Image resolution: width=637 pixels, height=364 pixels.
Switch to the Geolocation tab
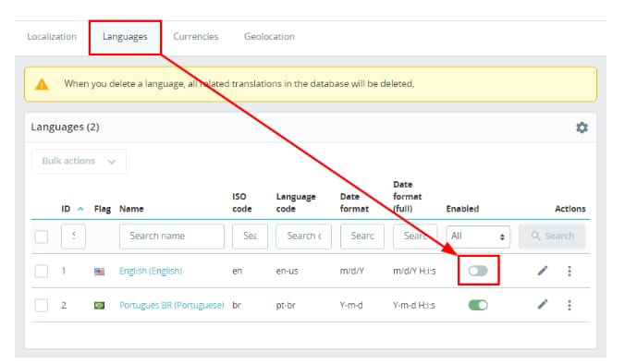pos(269,37)
